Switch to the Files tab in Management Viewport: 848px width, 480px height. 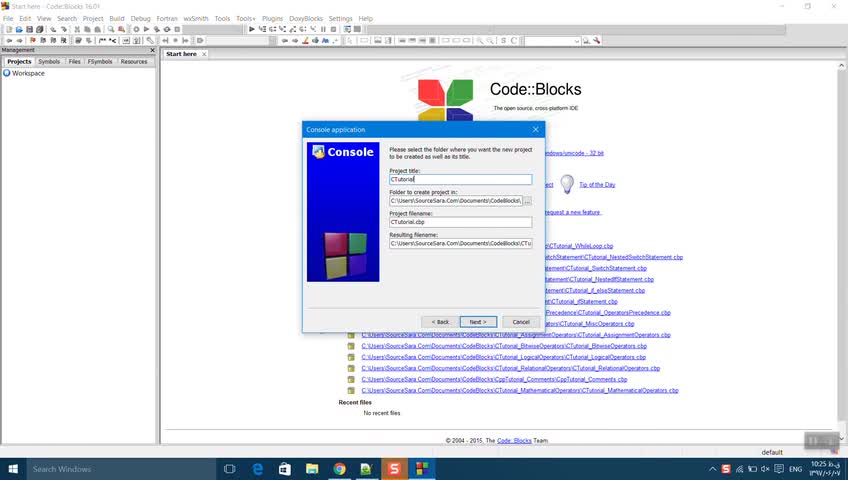click(x=74, y=62)
